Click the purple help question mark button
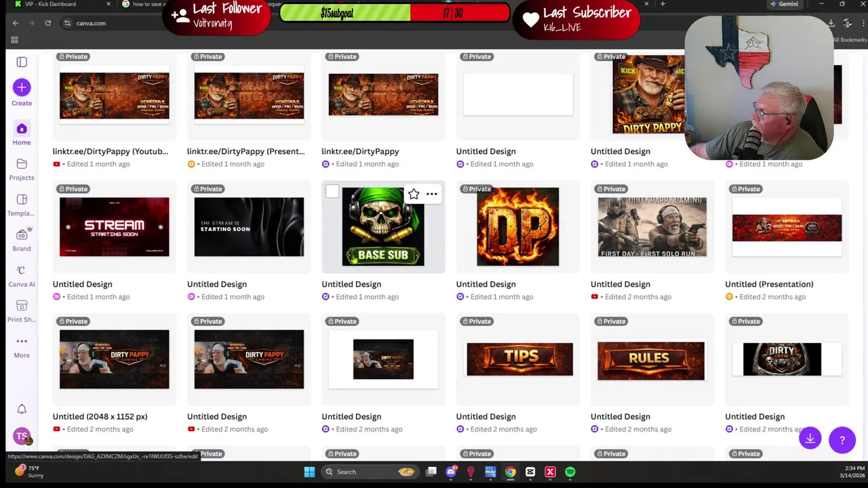This screenshot has height=488, width=868. coord(842,439)
